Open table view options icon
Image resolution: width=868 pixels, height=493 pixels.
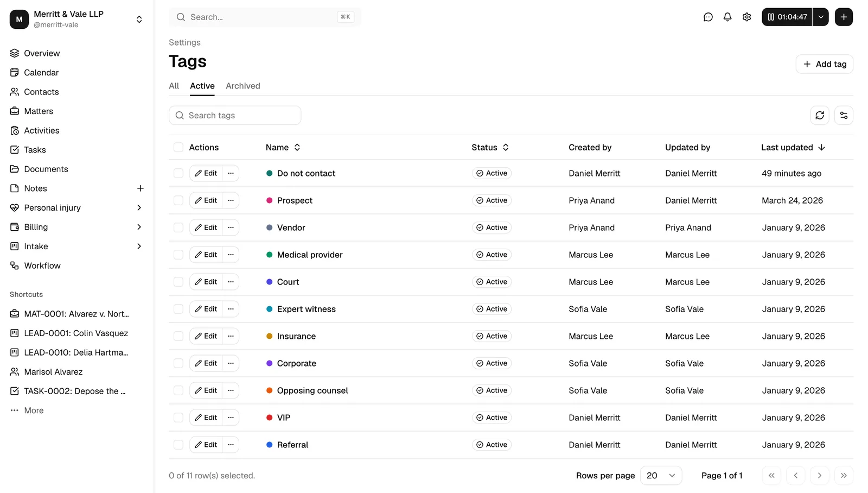click(x=844, y=115)
